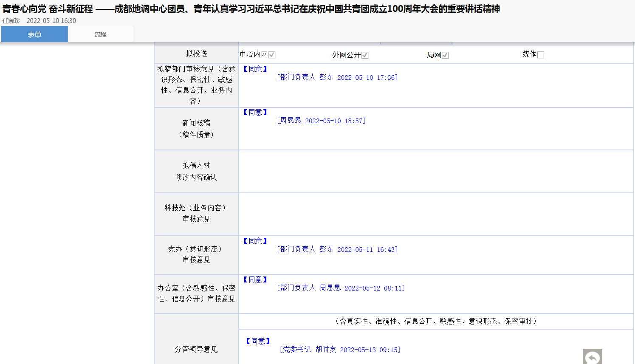635x364 pixels.
Task: Uncheck the 外网公开 checkbox
Action: (x=365, y=55)
